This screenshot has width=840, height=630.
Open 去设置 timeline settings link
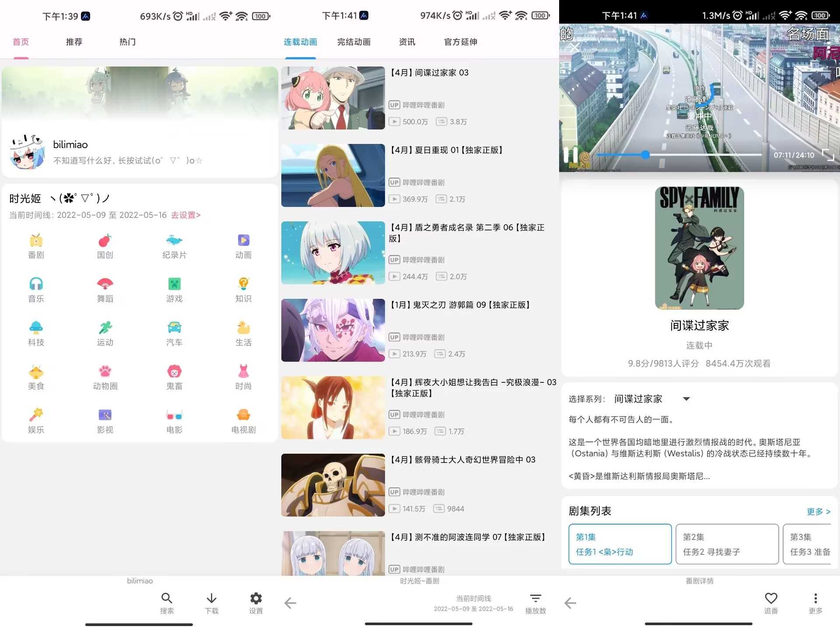click(185, 215)
